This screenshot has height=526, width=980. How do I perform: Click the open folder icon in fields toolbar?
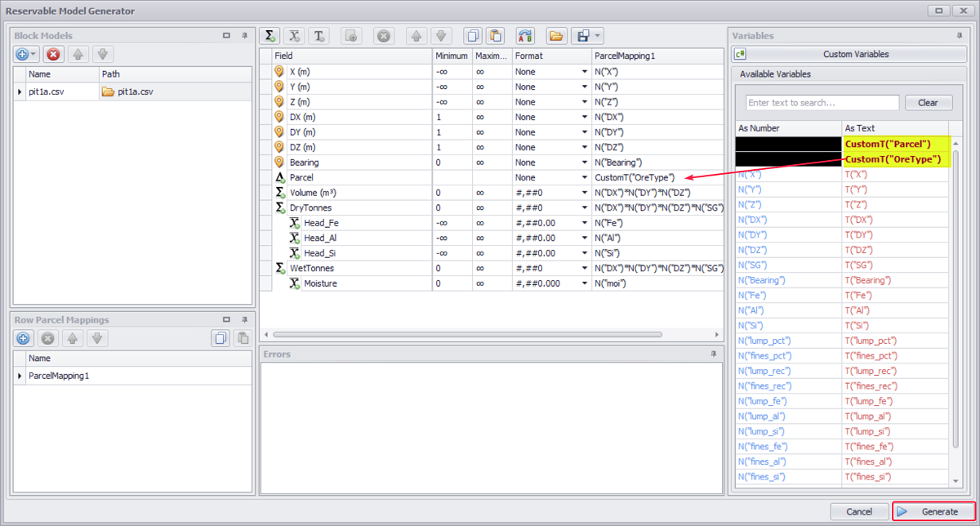(556, 36)
